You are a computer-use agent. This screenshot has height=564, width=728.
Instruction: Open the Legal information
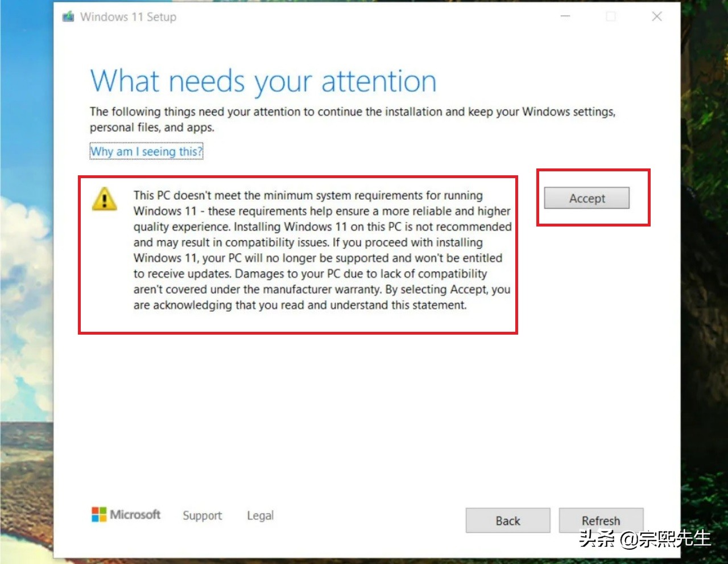pos(260,516)
